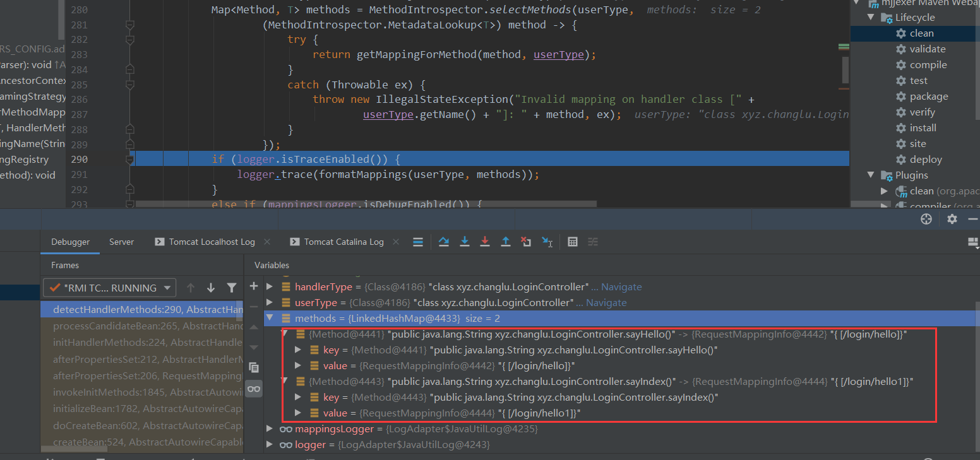
Task: Collapse the methods LinkedHashMap variable
Action: 270,318
